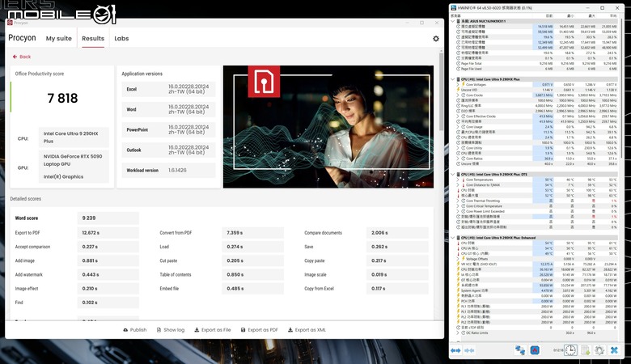Click the Voltage Offsets lightning icon
The height and width of the screenshot is (364, 631).
tap(464, 259)
